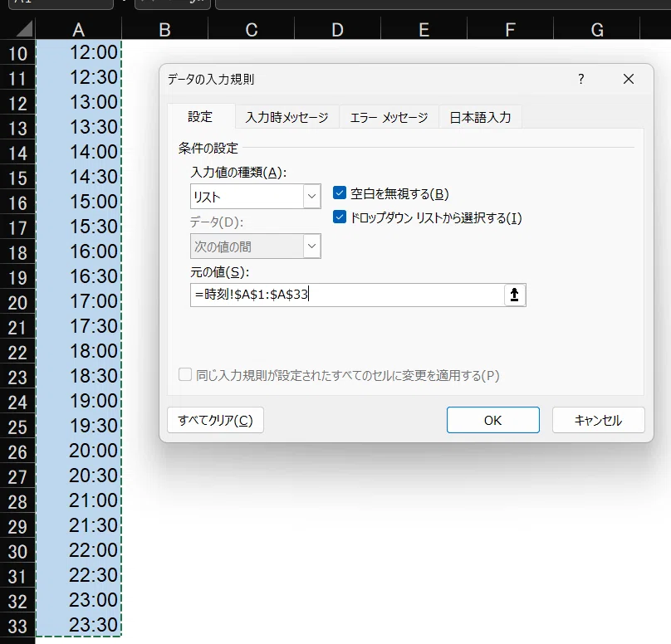Viewport: 671px width, 644px height.
Task: Toggle 空白を無視する checkbox
Action: [340, 193]
